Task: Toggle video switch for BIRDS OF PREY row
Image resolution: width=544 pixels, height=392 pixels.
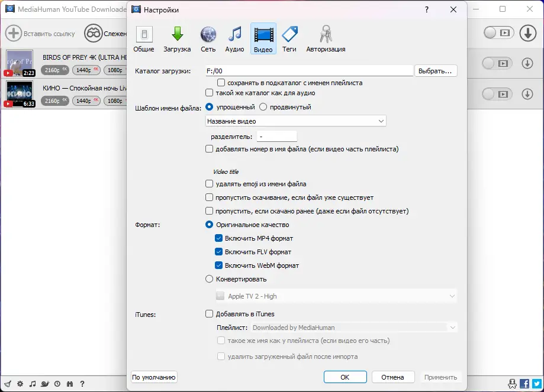Action: tap(498, 63)
